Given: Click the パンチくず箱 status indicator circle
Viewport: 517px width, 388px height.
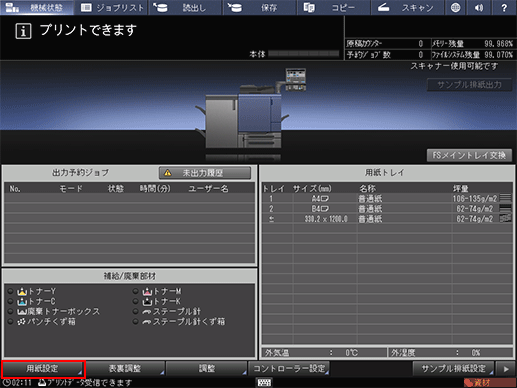Looking at the screenshot, I should click(10, 321).
